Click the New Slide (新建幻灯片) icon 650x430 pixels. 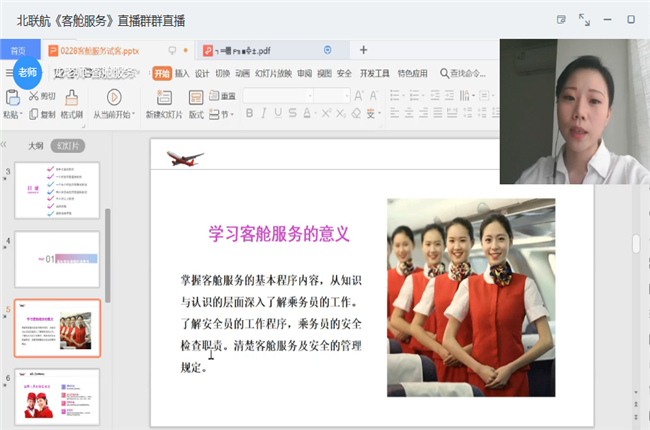(x=164, y=97)
